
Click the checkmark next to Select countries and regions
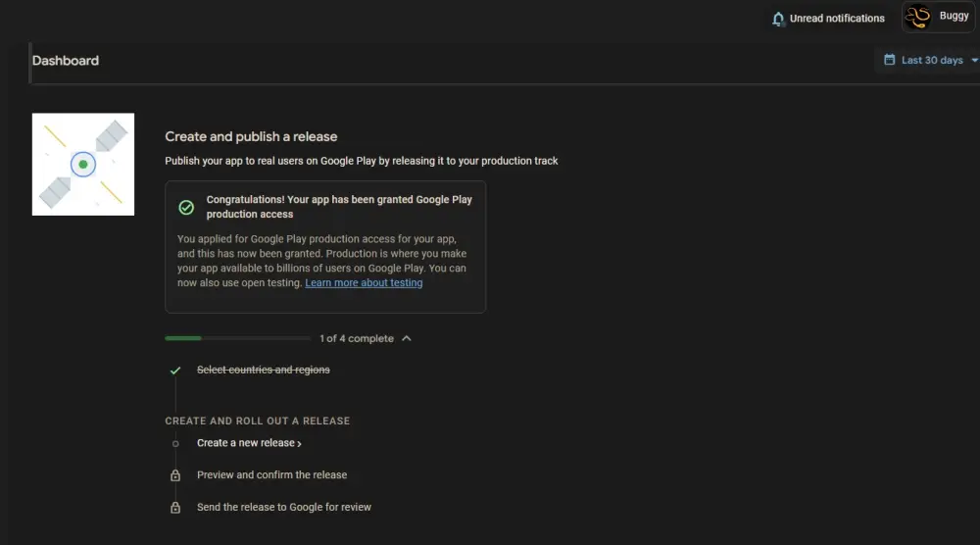point(175,370)
